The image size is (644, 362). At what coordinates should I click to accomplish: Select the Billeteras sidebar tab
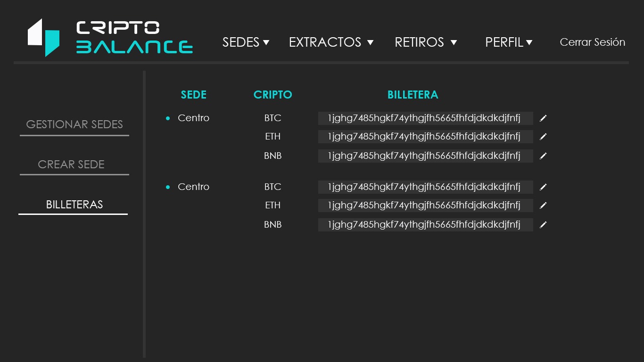click(x=74, y=205)
